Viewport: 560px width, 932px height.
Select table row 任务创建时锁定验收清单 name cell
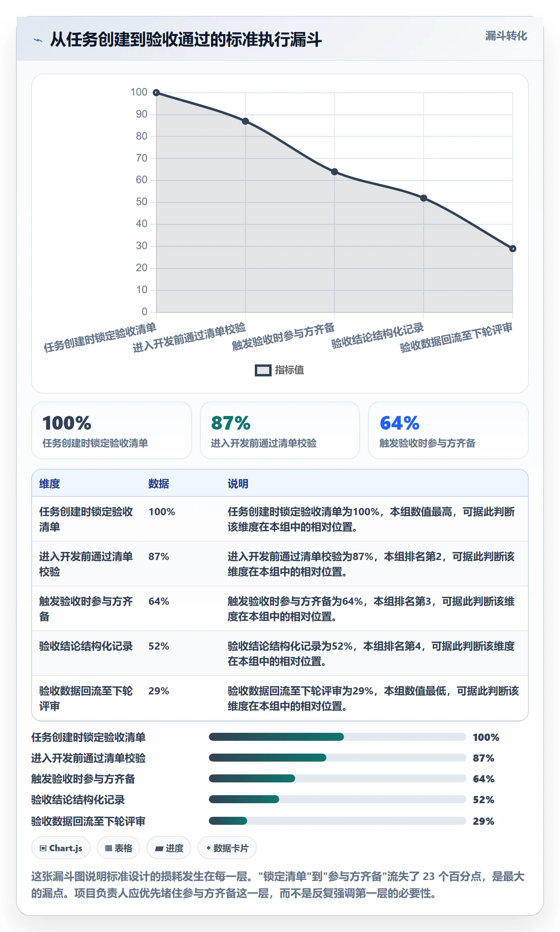coord(86,519)
